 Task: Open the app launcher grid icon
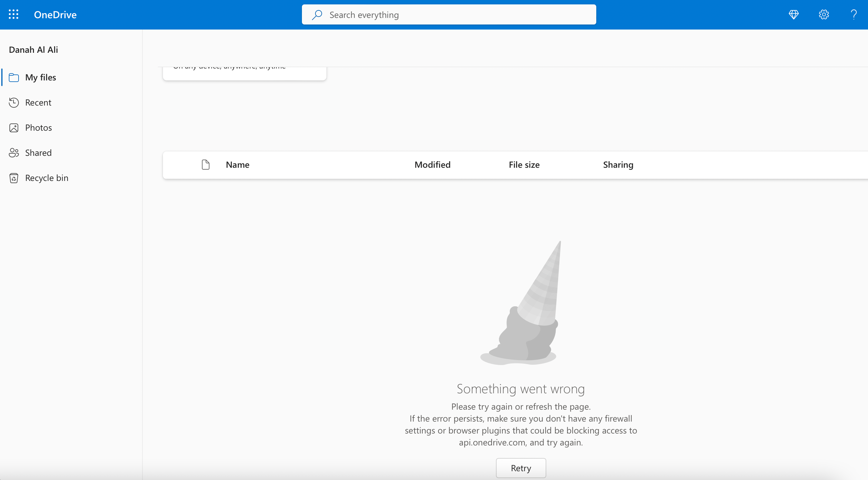(14, 14)
